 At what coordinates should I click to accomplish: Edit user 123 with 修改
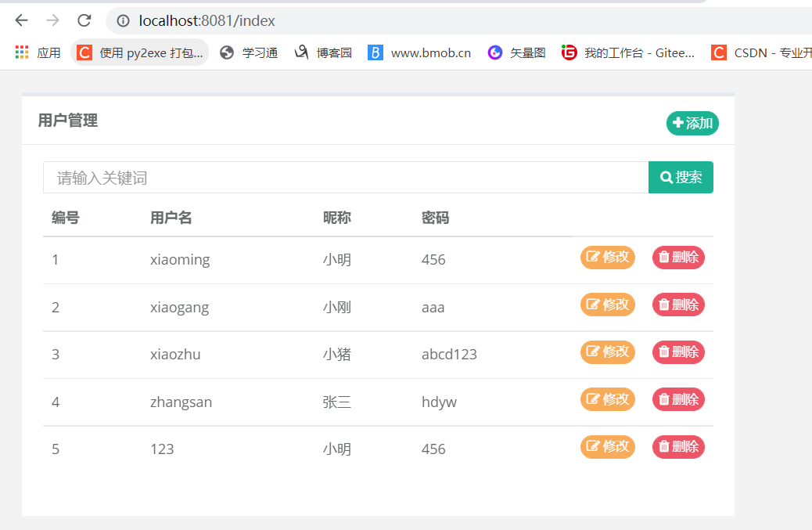point(608,446)
